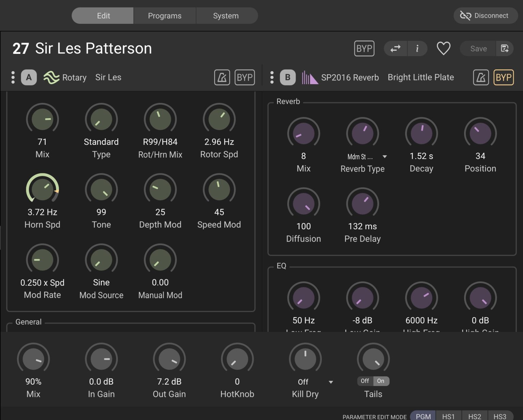523x420 pixels.
Task: Click the SP2016 Reverb algorithm icon
Action: pos(310,77)
